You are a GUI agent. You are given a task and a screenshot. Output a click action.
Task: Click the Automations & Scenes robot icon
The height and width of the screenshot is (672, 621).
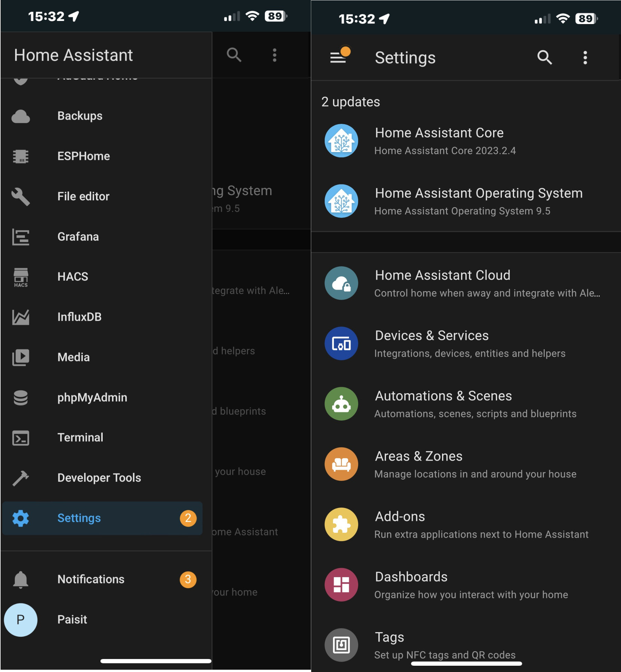pos(341,404)
